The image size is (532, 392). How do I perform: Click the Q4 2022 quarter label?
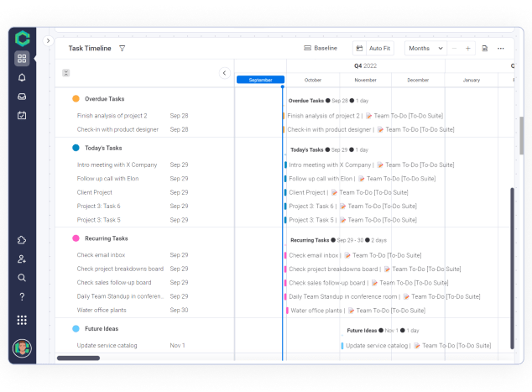tap(365, 65)
